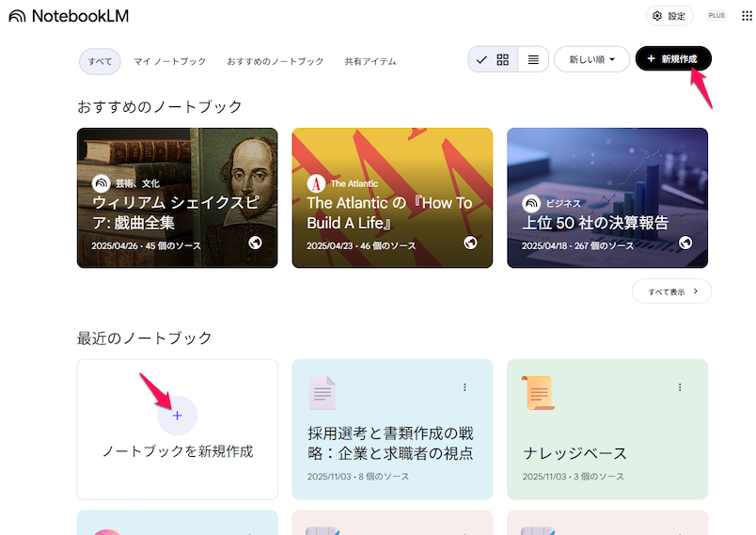This screenshot has width=756, height=535.
Task: Click 2025/11/03 · 8 個のソース text
Action: point(358,477)
